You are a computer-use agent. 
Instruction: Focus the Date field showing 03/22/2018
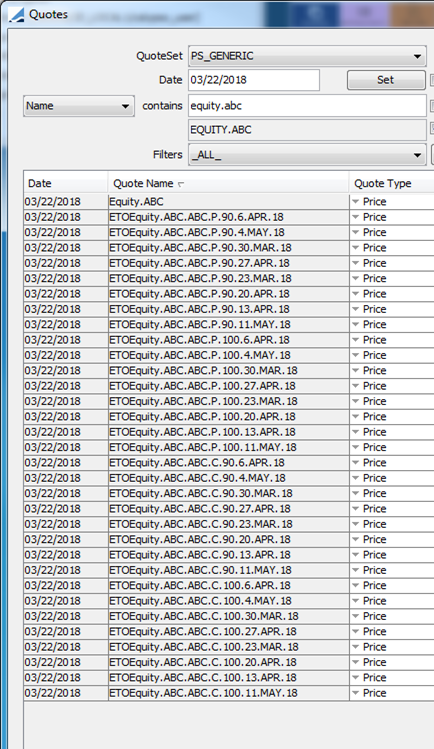(254, 80)
